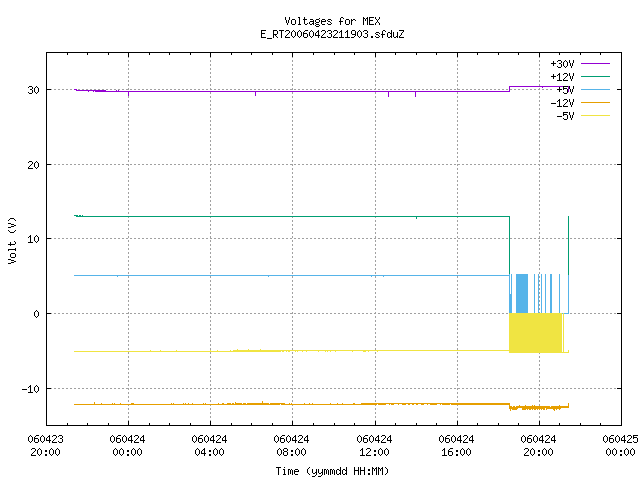The image size is (640, 480).
Task: Select the filename E_RT20060423211903.sfduZ subtitle
Action: click(x=332, y=34)
